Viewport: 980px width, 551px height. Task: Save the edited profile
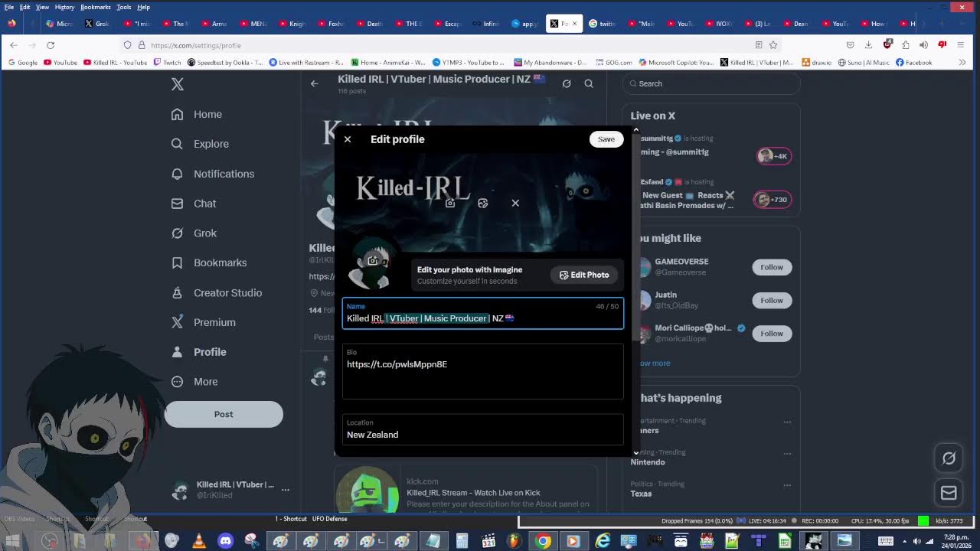coord(606,139)
